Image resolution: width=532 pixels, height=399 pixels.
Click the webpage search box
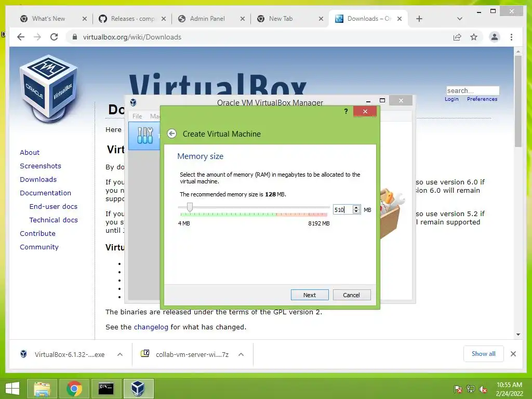click(x=473, y=90)
